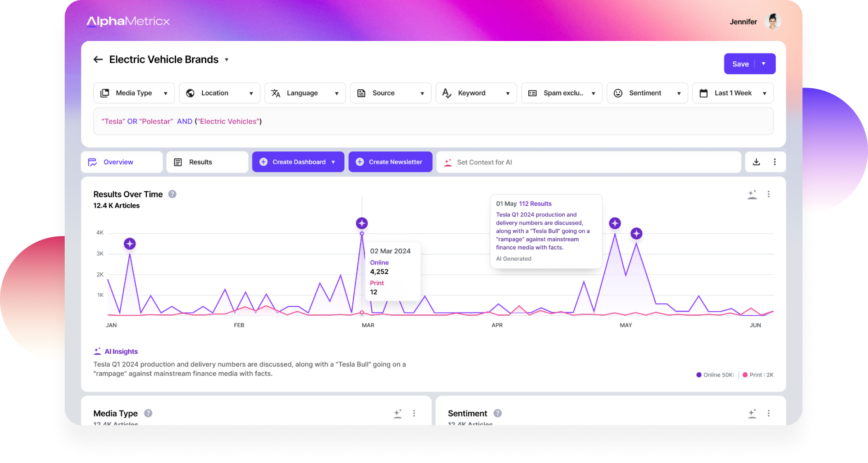Open the Location filter dropdown
868x463 pixels.
[x=219, y=93]
